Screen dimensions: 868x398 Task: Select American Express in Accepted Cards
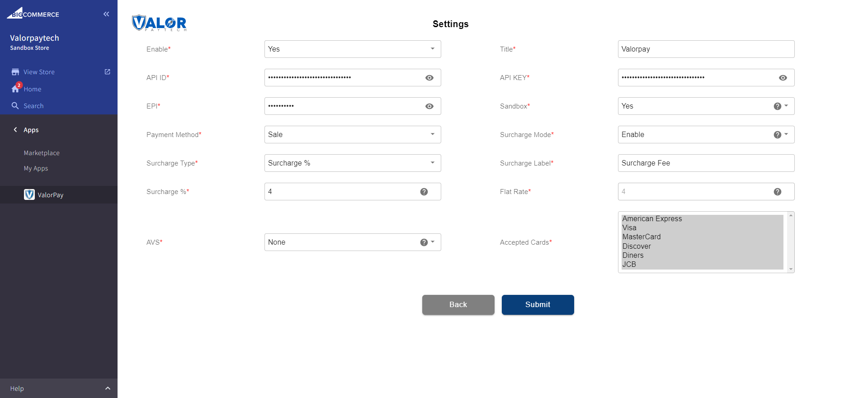point(703,219)
